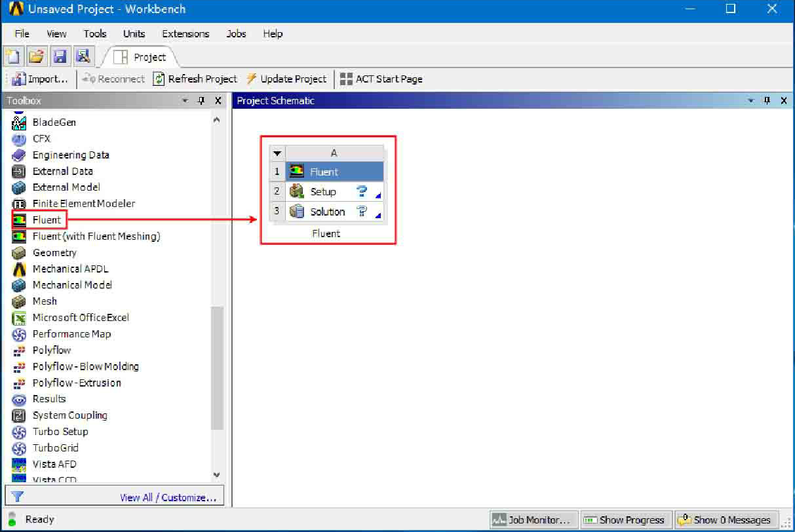Open the Project Schematic dropdown arrow
Image resolution: width=795 pixels, height=532 pixels.
pos(750,101)
